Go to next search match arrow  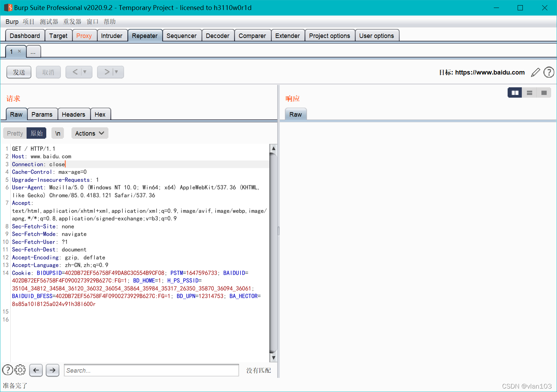[52, 370]
